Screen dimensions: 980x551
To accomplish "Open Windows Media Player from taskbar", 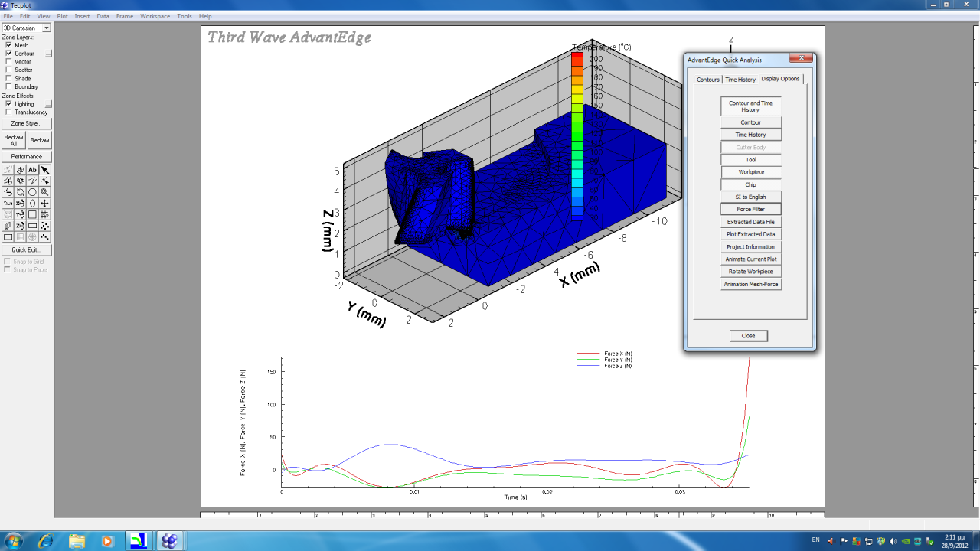I will [108, 541].
